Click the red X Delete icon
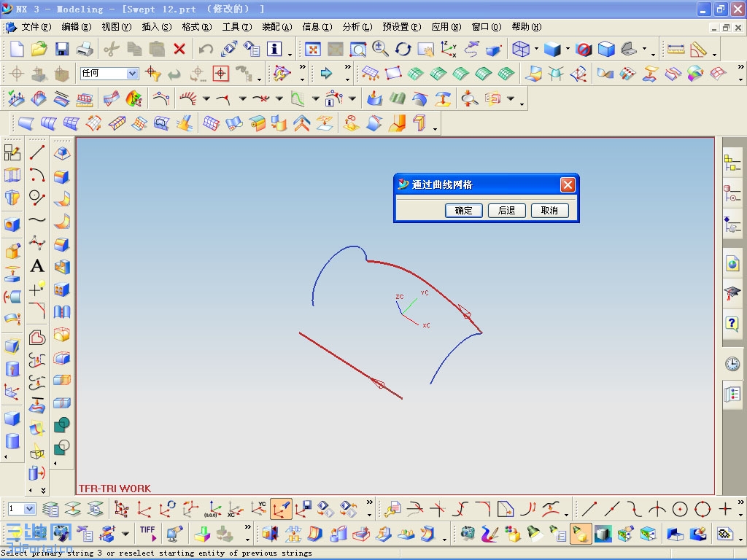747x560 pixels. pos(179,49)
